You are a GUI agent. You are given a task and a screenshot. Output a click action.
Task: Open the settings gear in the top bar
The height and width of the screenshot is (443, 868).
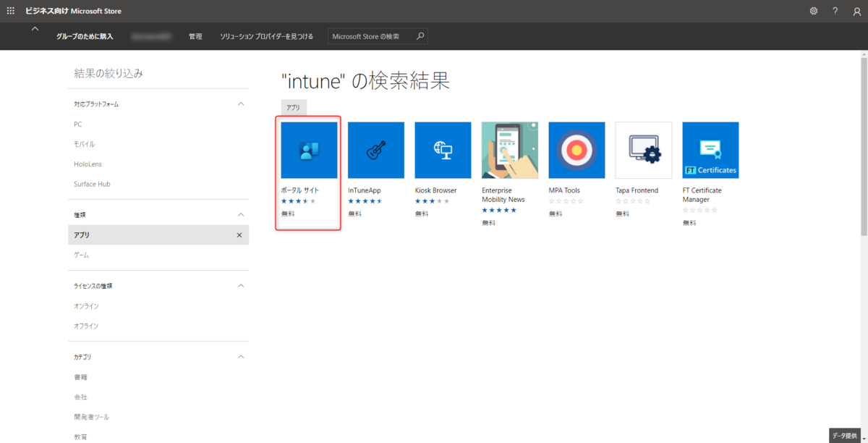pyautogui.click(x=813, y=11)
